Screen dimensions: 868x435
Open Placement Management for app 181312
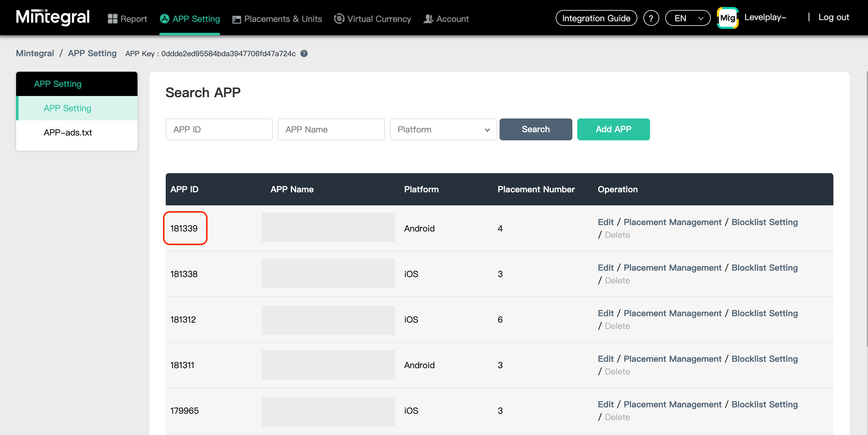673,313
